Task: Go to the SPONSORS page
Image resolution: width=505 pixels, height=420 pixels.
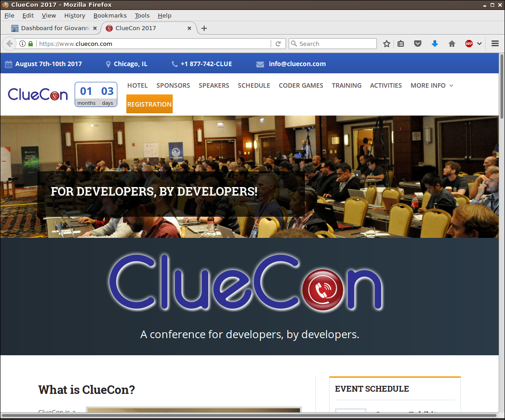Action: [173, 85]
